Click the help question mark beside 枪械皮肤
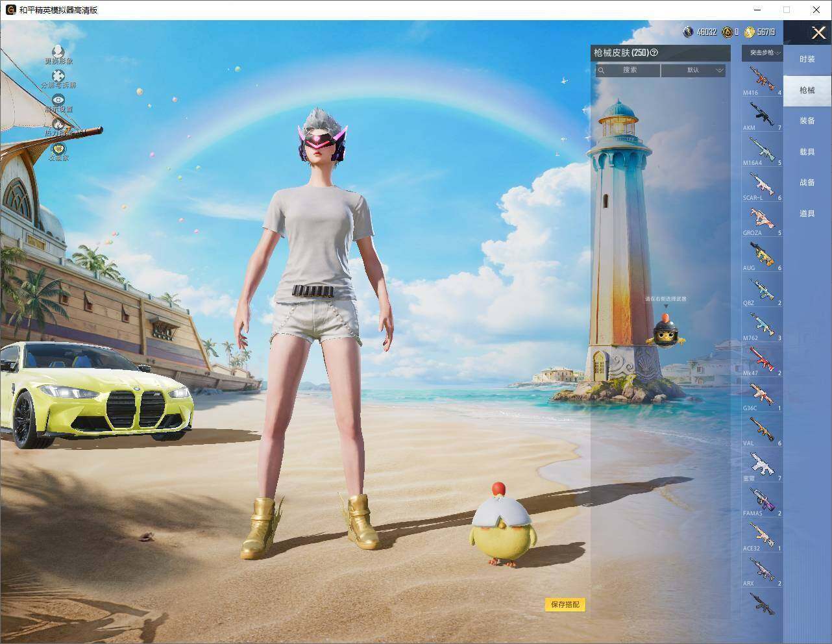The width and height of the screenshot is (832, 644). tap(654, 53)
